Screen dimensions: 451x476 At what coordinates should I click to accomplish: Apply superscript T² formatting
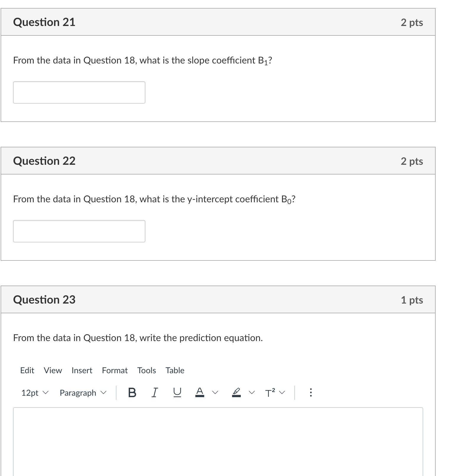[269, 392]
